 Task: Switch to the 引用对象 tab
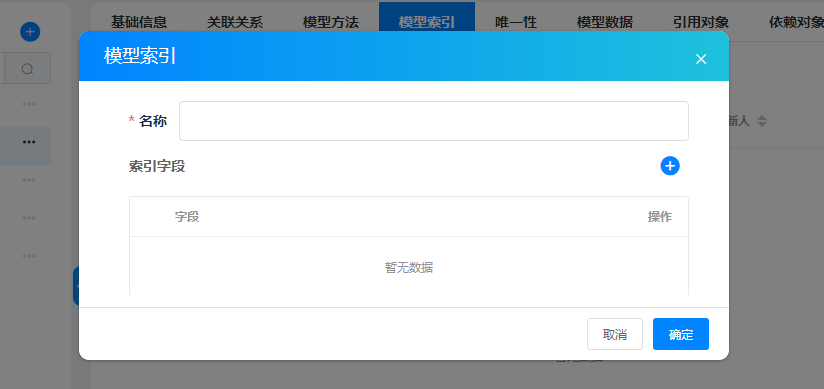pos(701,22)
